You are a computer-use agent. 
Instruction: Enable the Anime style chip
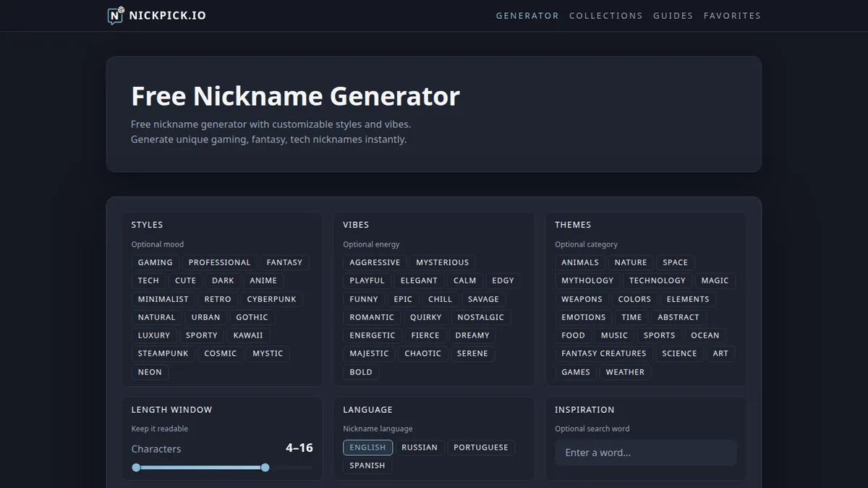pos(263,281)
